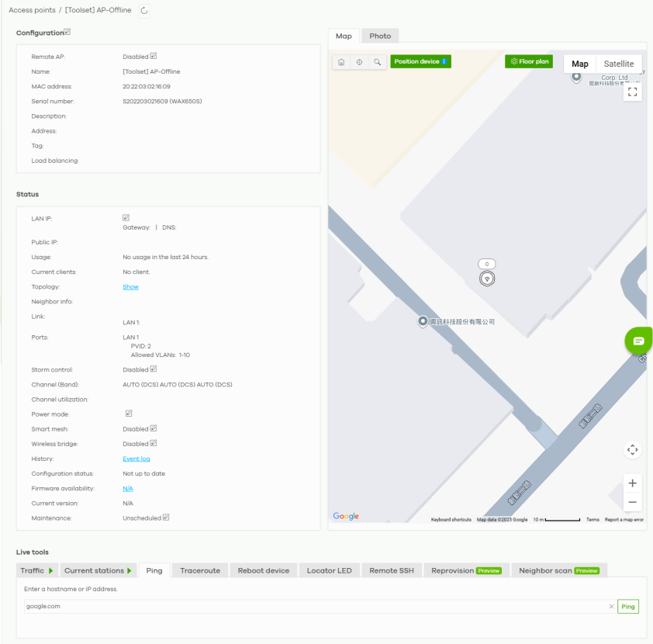Select the Traceroute tab
The height and width of the screenshot is (644, 653).
tap(200, 570)
